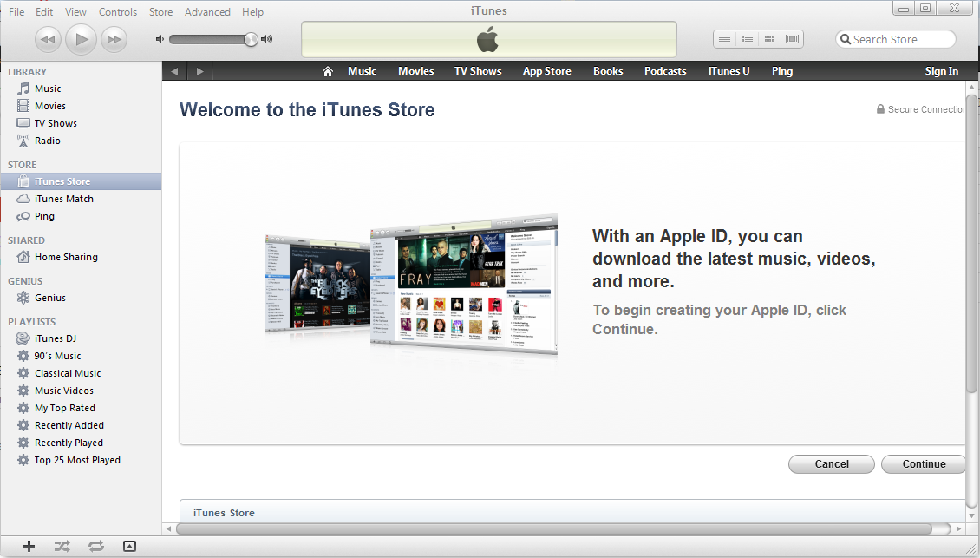
Task: Click the search magnifier icon
Action: tap(845, 39)
